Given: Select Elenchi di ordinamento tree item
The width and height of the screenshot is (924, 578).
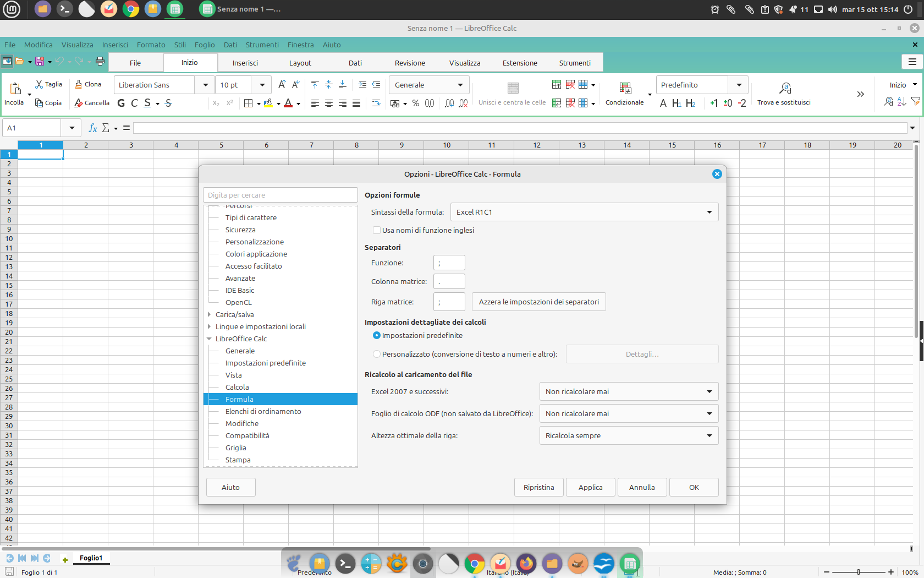Looking at the screenshot, I should click(x=263, y=411).
